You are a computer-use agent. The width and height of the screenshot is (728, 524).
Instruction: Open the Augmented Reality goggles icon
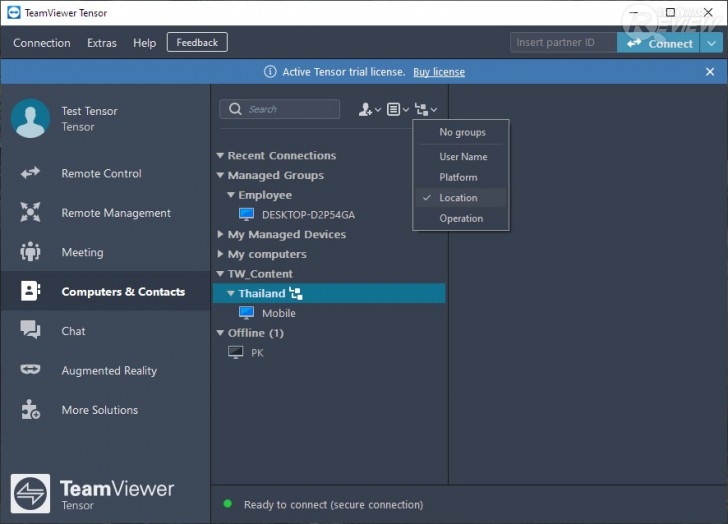click(x=30, y=369)
